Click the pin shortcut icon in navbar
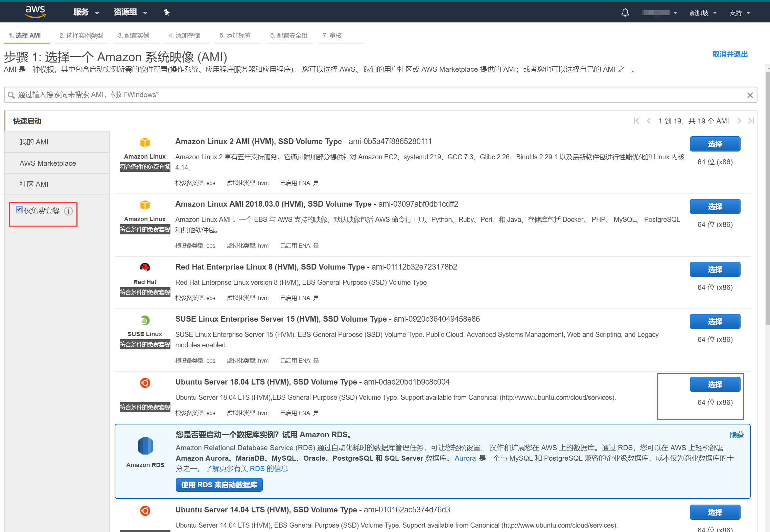Image resolution: width=770 pixels, height=532 pixels. [x=166, y=13]
